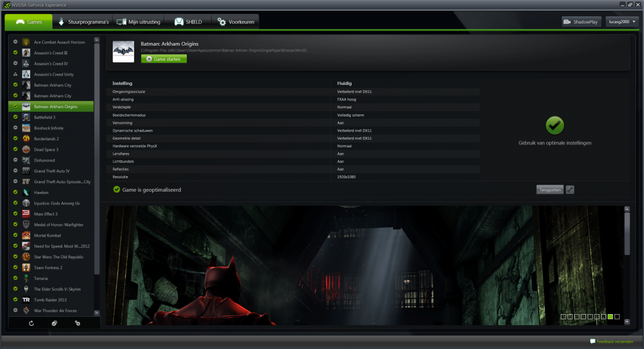Open the SHIELD tab
The width and height of the screenshot is (644, 349).
point(188,22)
